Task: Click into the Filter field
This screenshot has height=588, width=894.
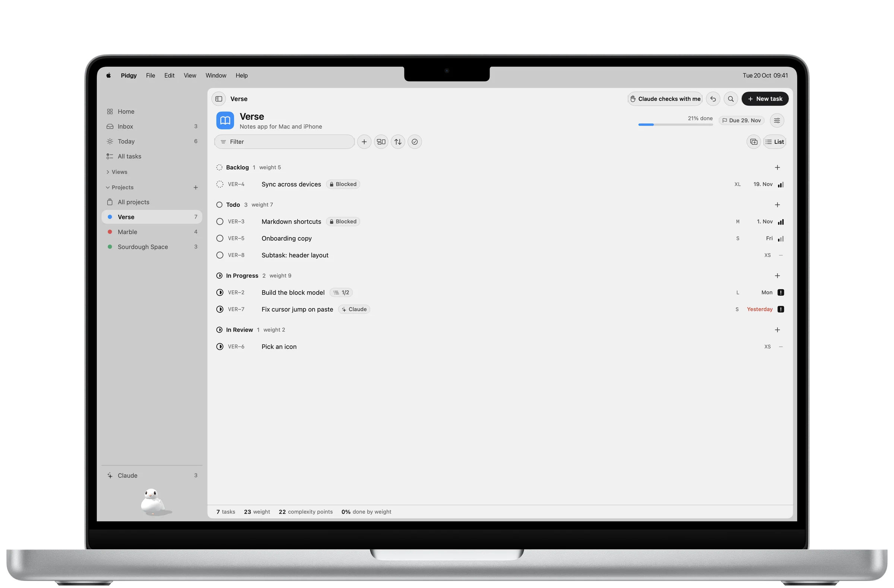Action: (284, 142)
